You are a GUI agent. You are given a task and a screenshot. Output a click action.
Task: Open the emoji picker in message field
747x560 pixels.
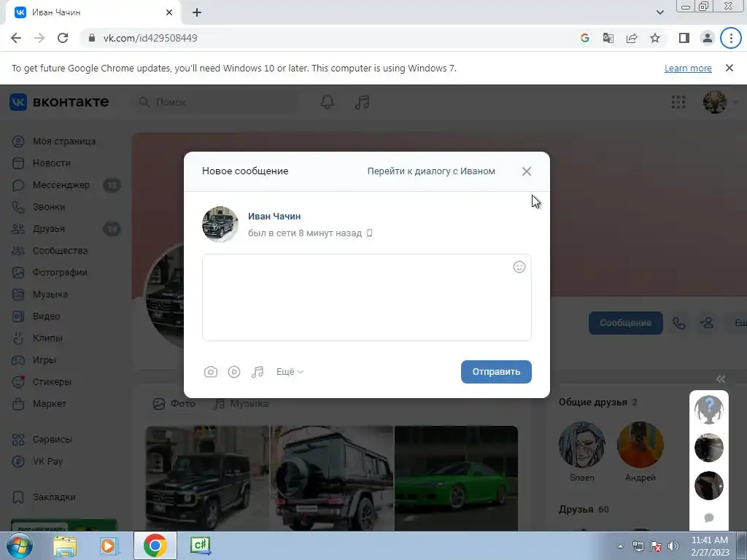click(x=519, y=267)
